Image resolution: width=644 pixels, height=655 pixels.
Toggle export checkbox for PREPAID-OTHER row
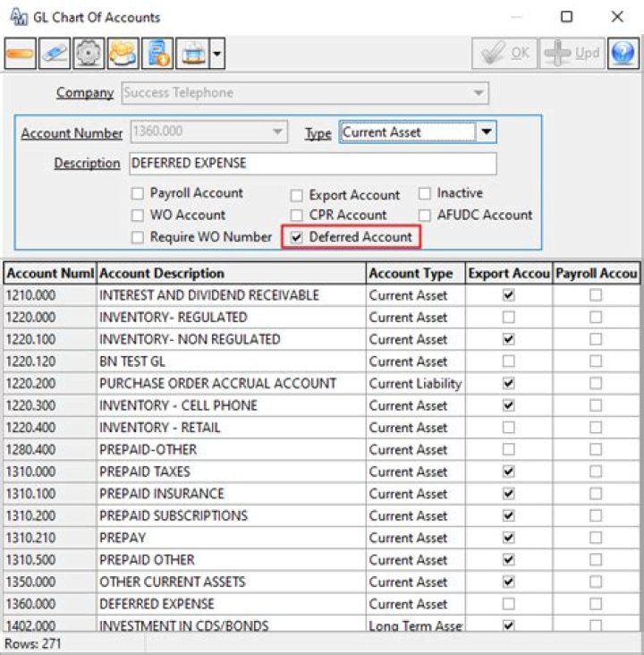508,450
